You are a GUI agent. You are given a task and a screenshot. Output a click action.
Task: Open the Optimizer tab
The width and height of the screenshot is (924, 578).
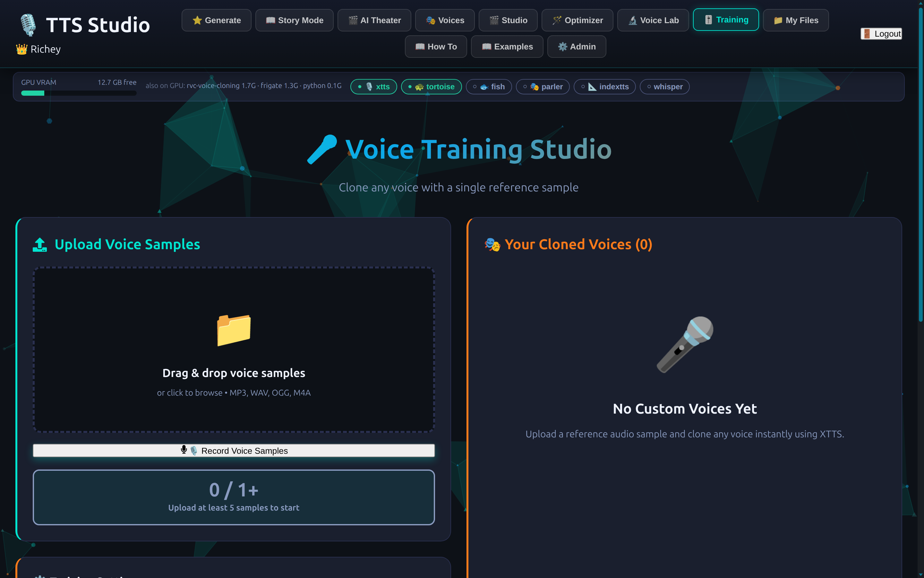[577, 20]
